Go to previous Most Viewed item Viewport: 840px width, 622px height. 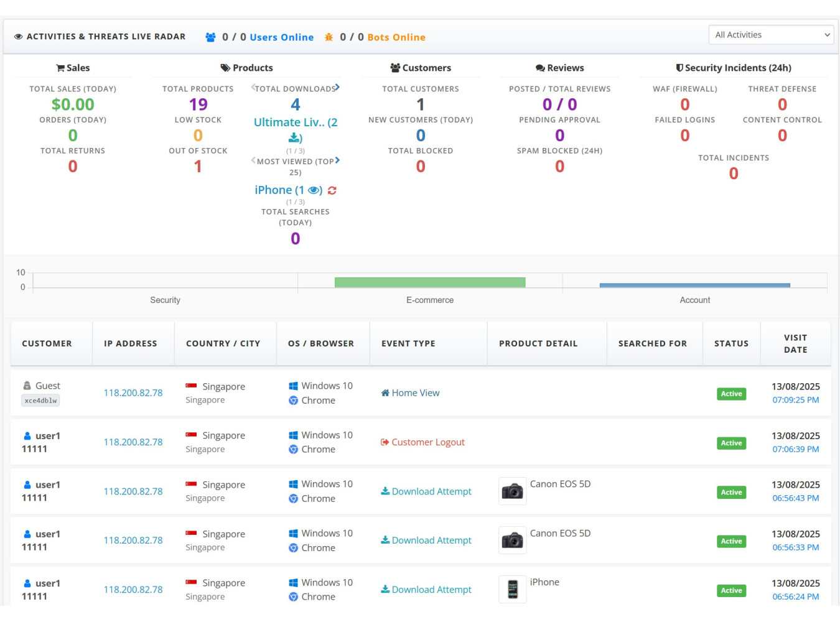tap(253, 160)
